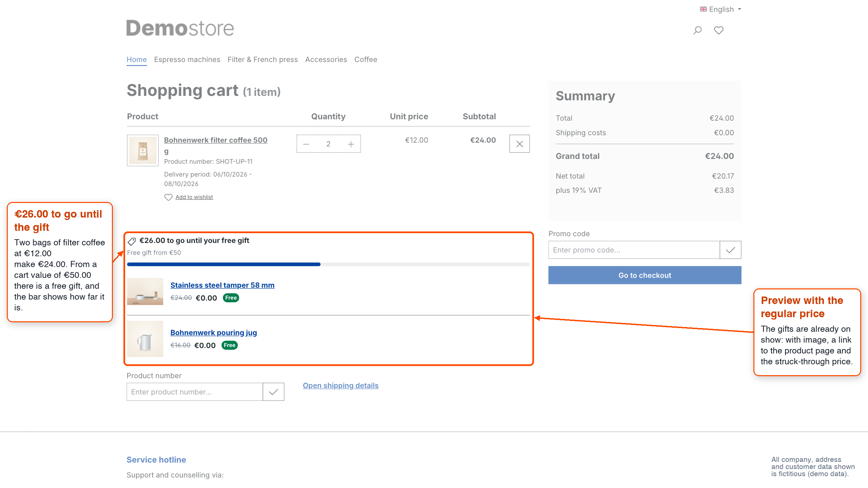Go to the Coffee category
The height and width of the screenshot is (488, 868).
(x=366, y=60)
